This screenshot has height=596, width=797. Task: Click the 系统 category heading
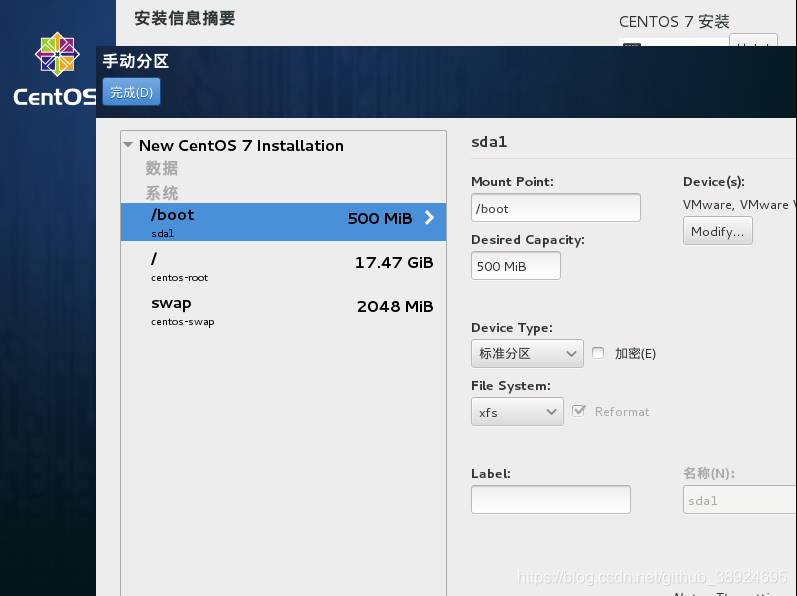tap(162, 193)
